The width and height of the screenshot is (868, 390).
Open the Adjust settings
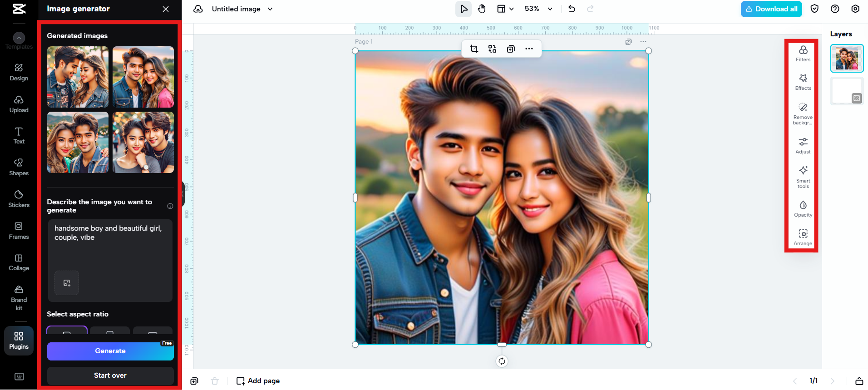pyautogui.click(x=803, y=145)
